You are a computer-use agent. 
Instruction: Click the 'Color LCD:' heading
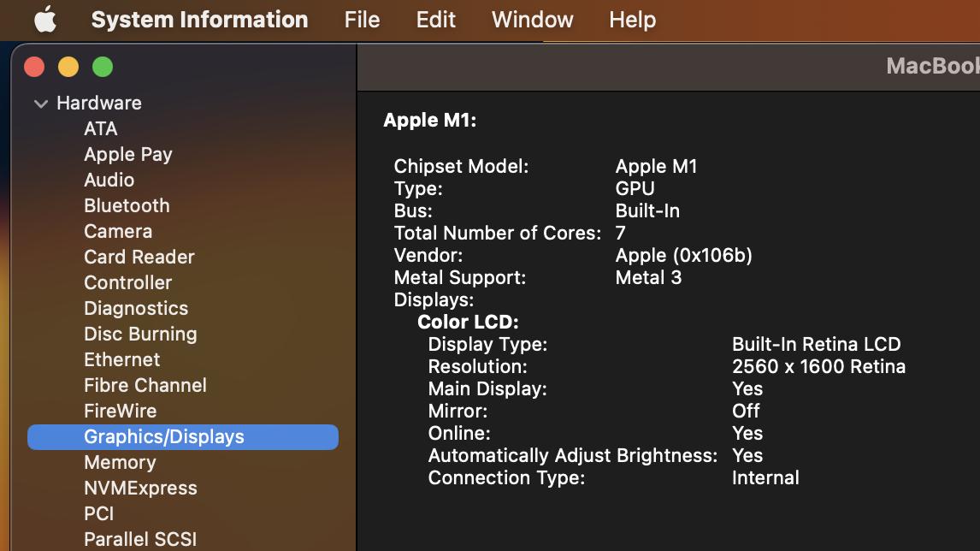pos(468,322)
